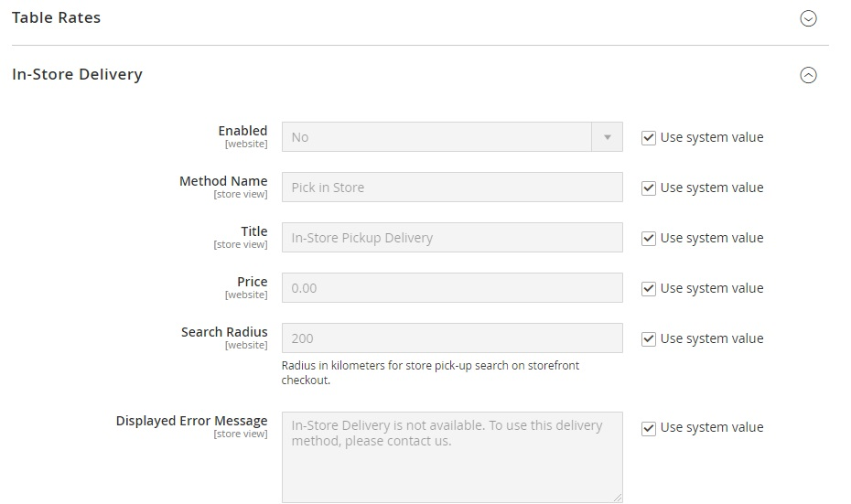Click the In-Store Delivery section heading text

78,74
